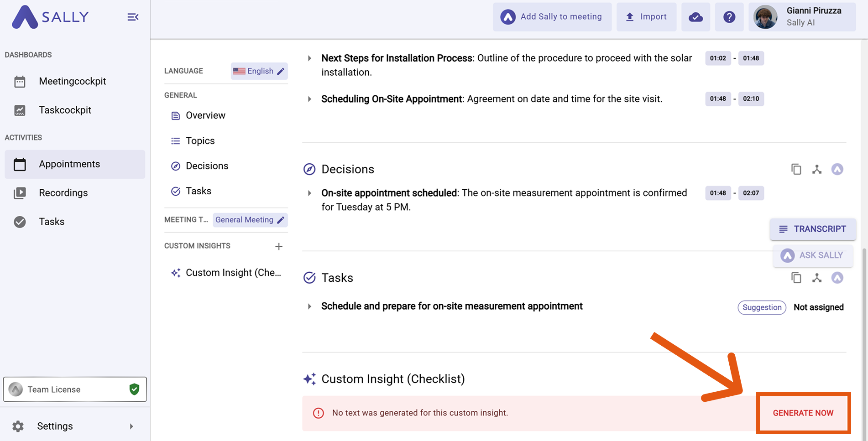Open the Transcript panel
Screen dimensions: 868x441
click(813, 229)
